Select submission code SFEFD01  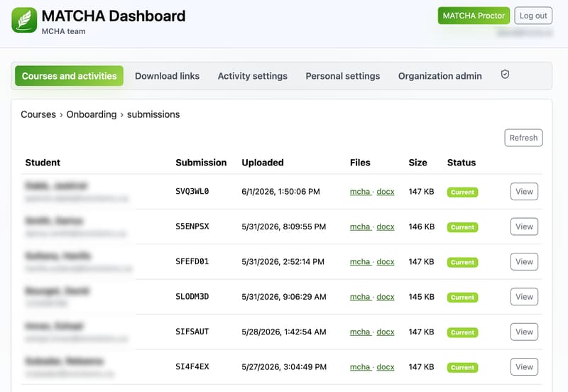click(x=192, y=261)
